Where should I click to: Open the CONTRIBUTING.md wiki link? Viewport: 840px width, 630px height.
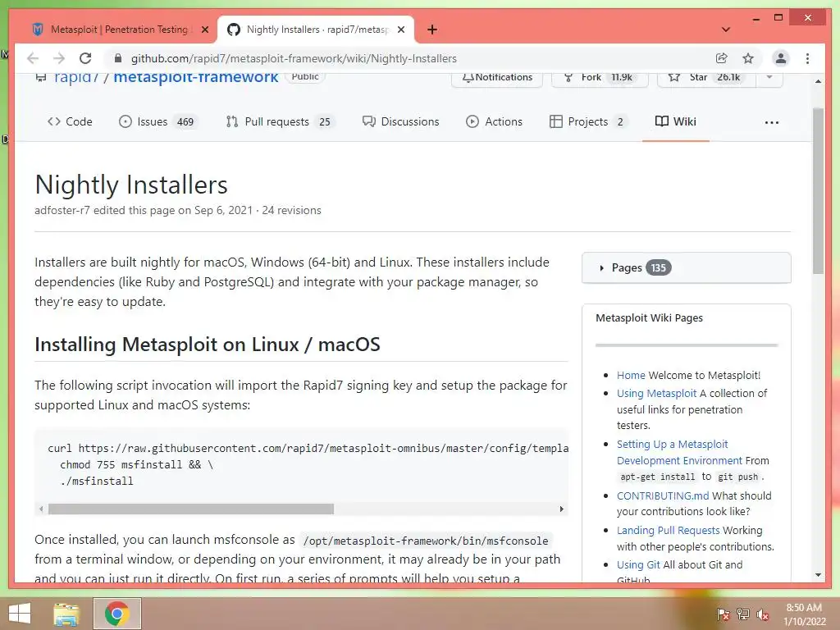click(663, 495)
